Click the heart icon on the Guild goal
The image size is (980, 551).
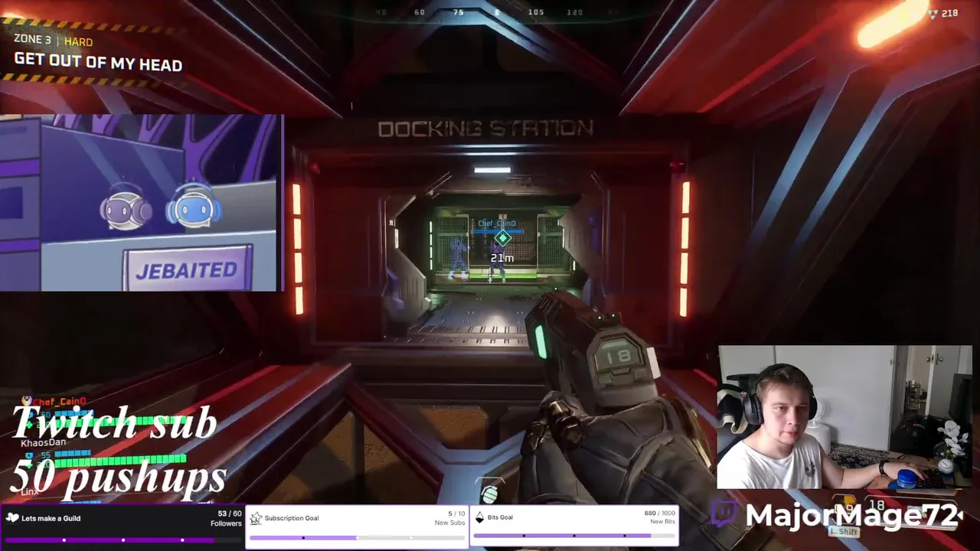pos(12,518)
